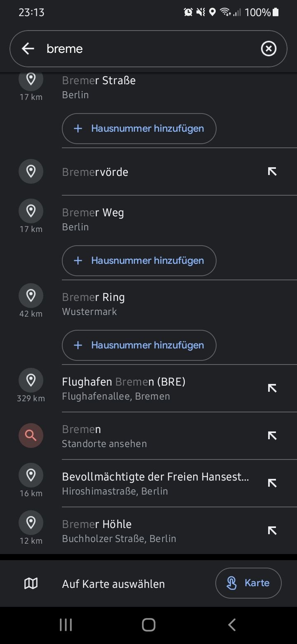Choose 'Auf Karte auswählen' option
Screen dimensions: 297x644
click(113, 584)
